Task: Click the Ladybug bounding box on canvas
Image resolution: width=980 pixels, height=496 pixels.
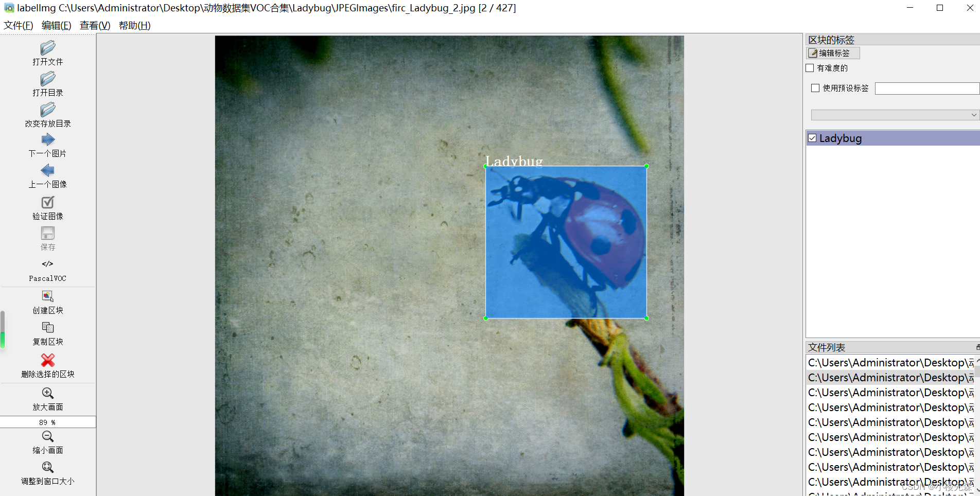Action: (566, 242)
